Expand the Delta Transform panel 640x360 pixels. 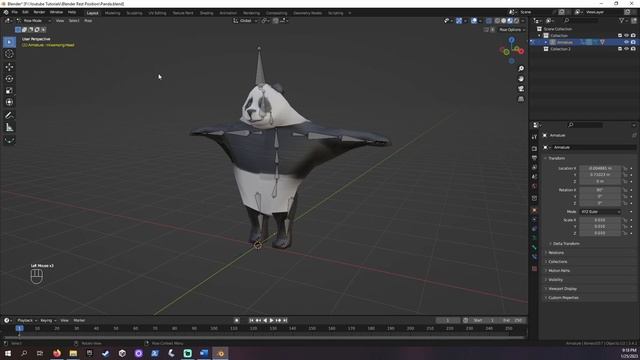566,244
